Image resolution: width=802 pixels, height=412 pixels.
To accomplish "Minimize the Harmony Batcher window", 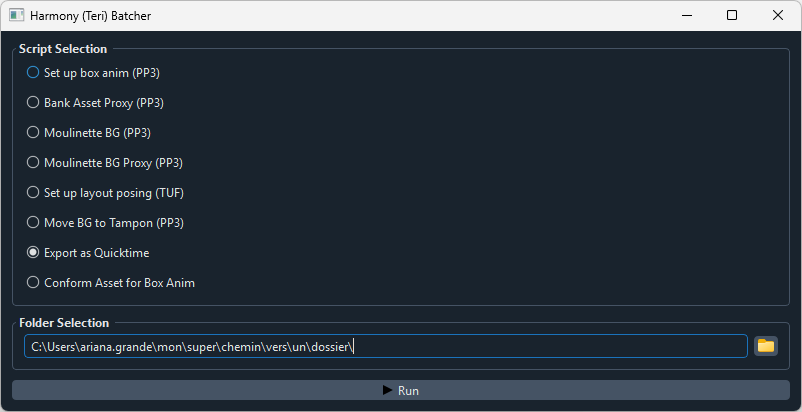I will (686, 16).
